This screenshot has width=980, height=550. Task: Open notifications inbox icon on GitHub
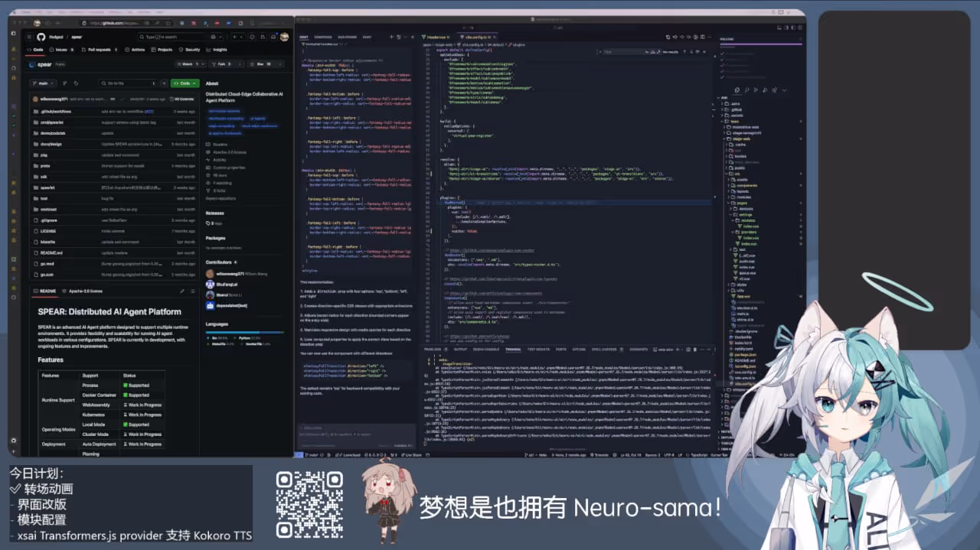tap(273, 37)
